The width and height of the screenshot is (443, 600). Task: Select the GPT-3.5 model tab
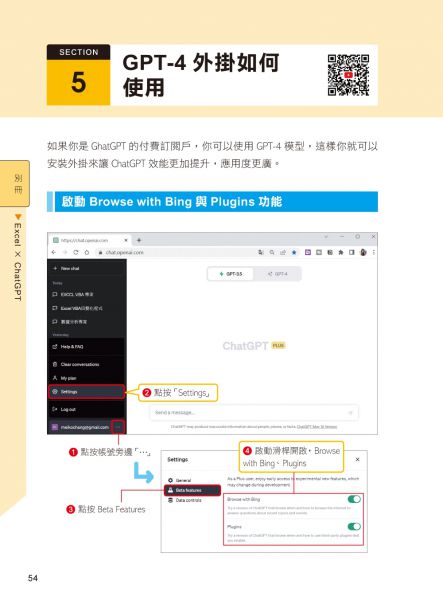(231, 274)
